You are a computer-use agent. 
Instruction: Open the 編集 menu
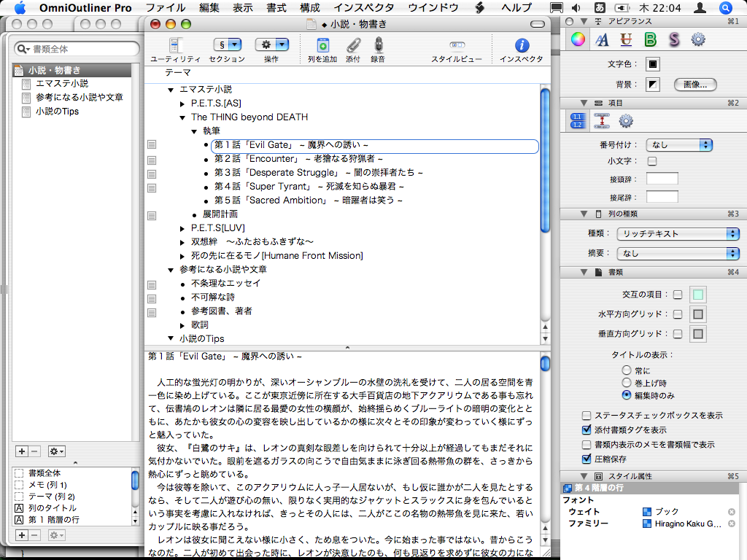tap(209, 7)
